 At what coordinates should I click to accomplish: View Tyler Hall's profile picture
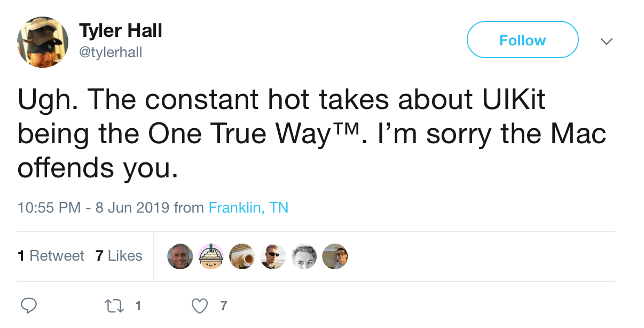[43, 42]
